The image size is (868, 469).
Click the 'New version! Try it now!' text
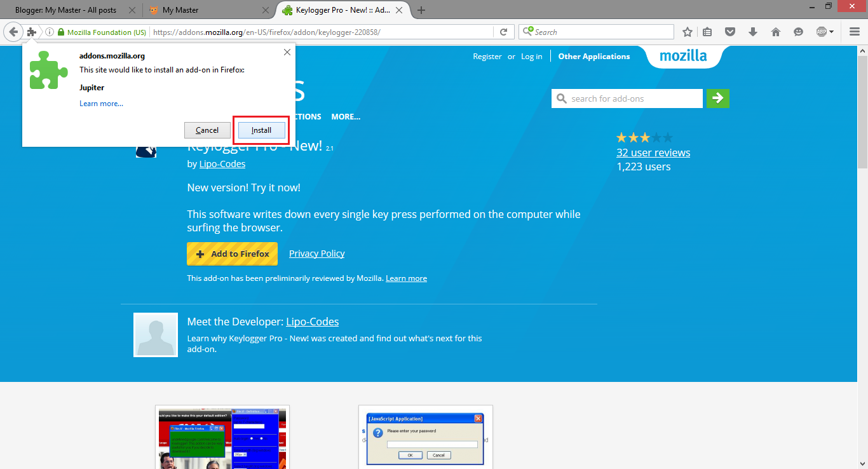coord(244,188)
